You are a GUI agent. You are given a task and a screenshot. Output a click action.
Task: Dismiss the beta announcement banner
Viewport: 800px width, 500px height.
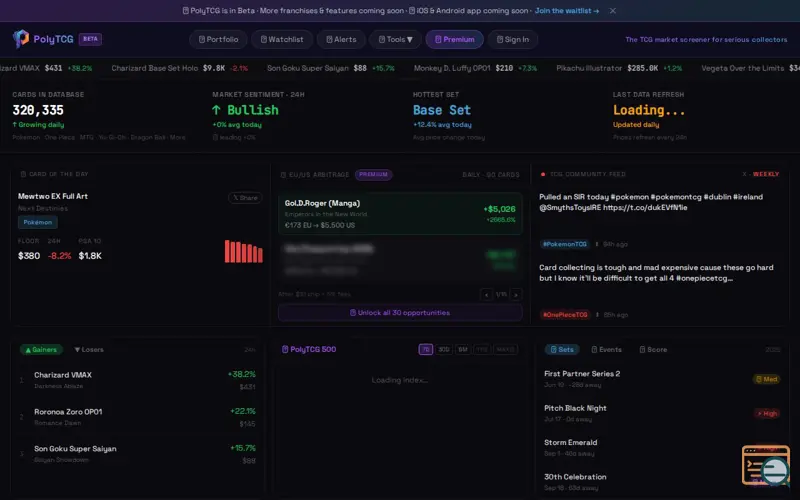pos(613,11)
